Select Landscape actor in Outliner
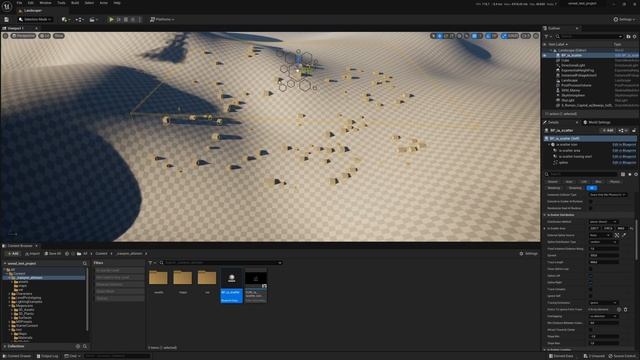Viewport: 640px width, 360px height. click(x=569, y=80)
